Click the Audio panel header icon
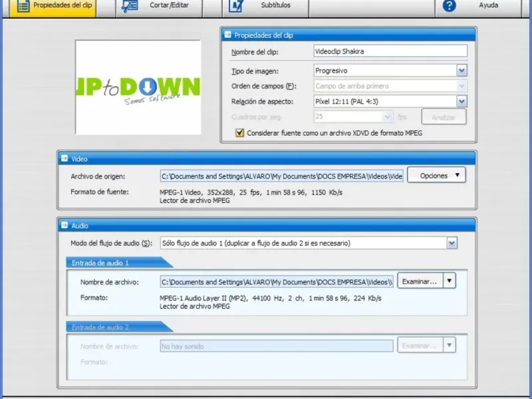This screenshot has width=532, height=399. click(x=65, y=225)
